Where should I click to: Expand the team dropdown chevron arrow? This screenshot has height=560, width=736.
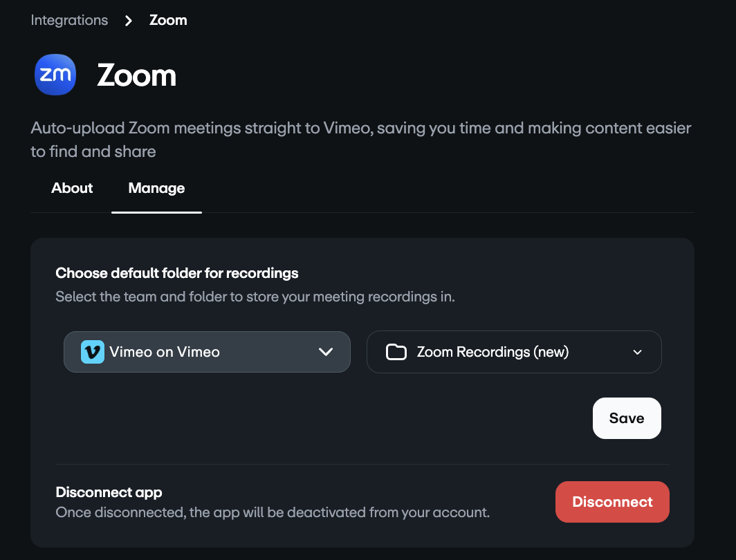[325, 352]
